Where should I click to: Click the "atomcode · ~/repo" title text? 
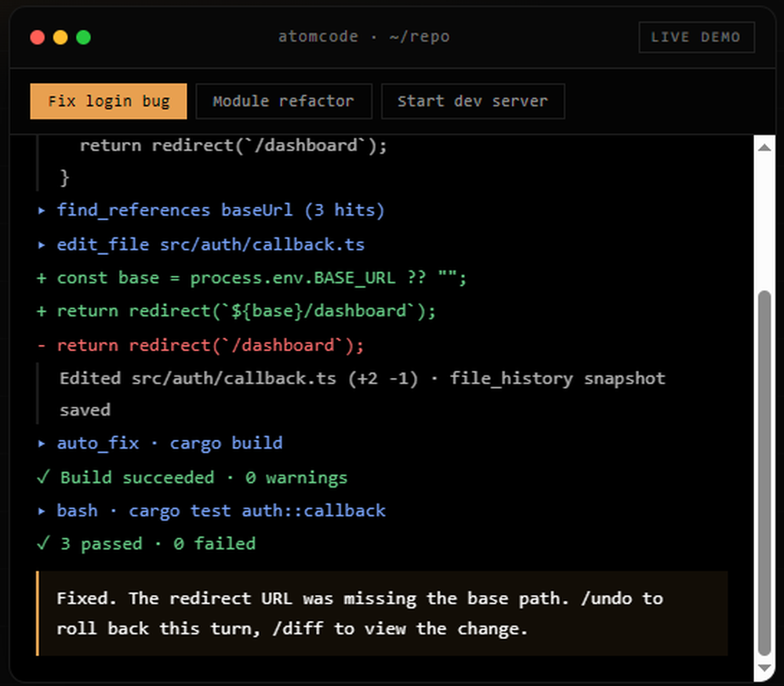pyautogui.click(x=364, y=37)
